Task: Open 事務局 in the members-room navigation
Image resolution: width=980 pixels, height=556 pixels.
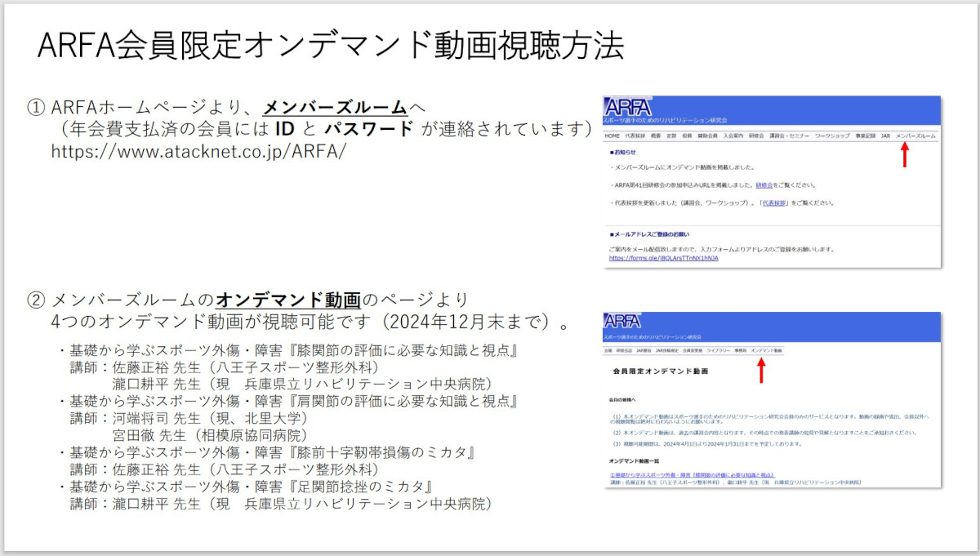Action: point(742,350)
